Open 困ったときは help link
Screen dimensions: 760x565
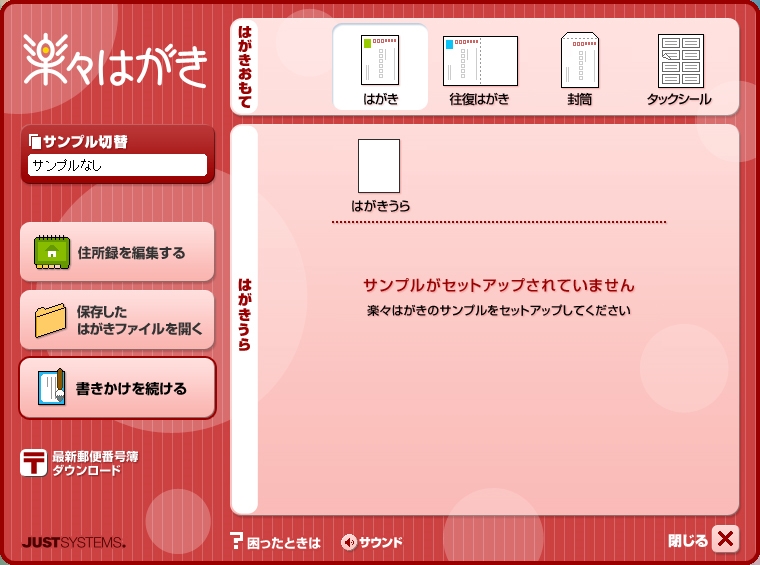point(275,542)
